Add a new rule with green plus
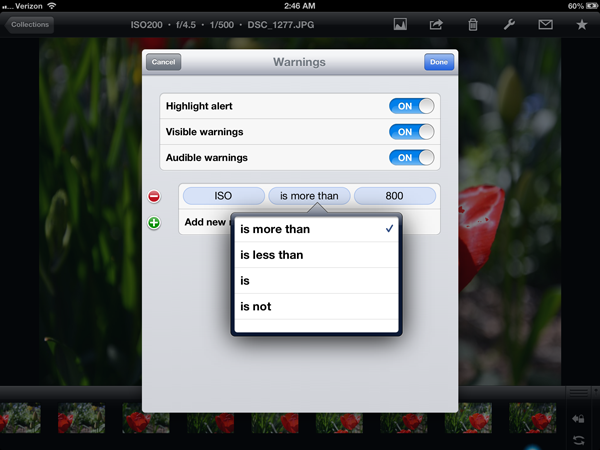Screen dimensions: 600x450 tap(154, 222)
